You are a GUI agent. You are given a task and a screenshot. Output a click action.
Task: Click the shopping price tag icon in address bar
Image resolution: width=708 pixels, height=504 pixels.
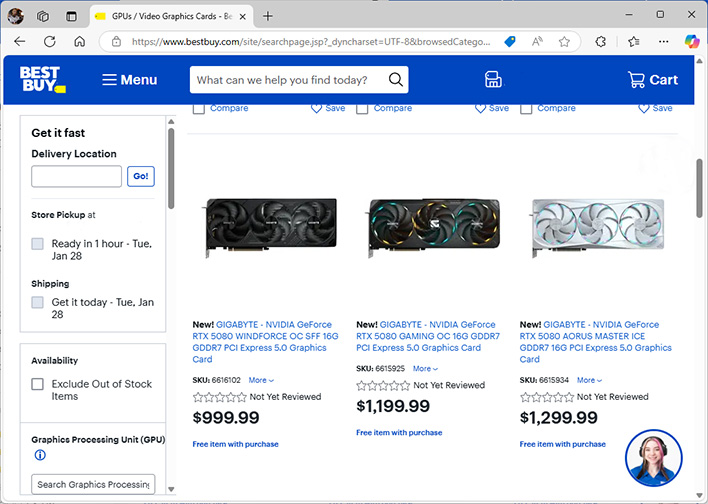click(510, 42)
